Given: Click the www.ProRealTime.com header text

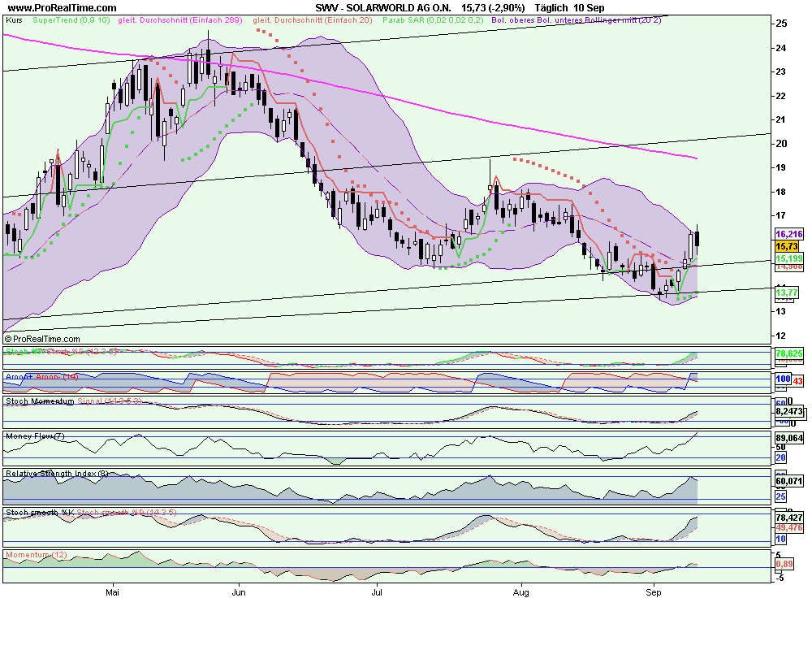Looking at the screenshot, I should [x=63, y=8].
